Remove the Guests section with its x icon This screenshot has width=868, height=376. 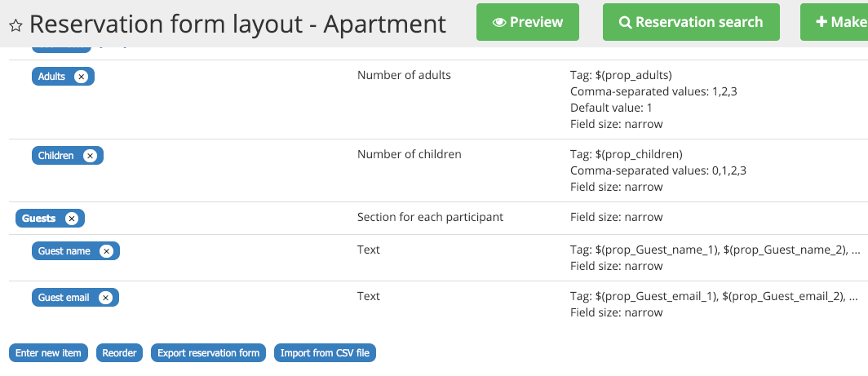tap(72, 219)
